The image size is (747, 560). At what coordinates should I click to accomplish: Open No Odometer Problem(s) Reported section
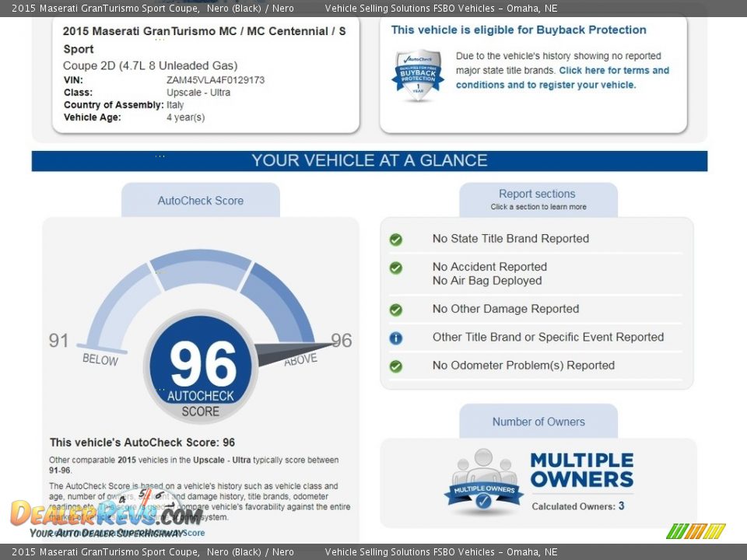tap(523, 366)
